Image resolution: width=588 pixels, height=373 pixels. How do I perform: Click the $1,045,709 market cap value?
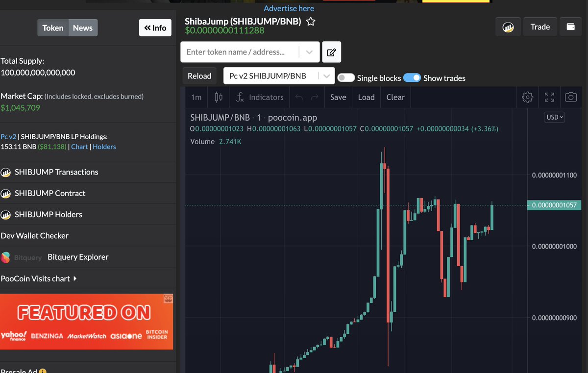point(21,108)
